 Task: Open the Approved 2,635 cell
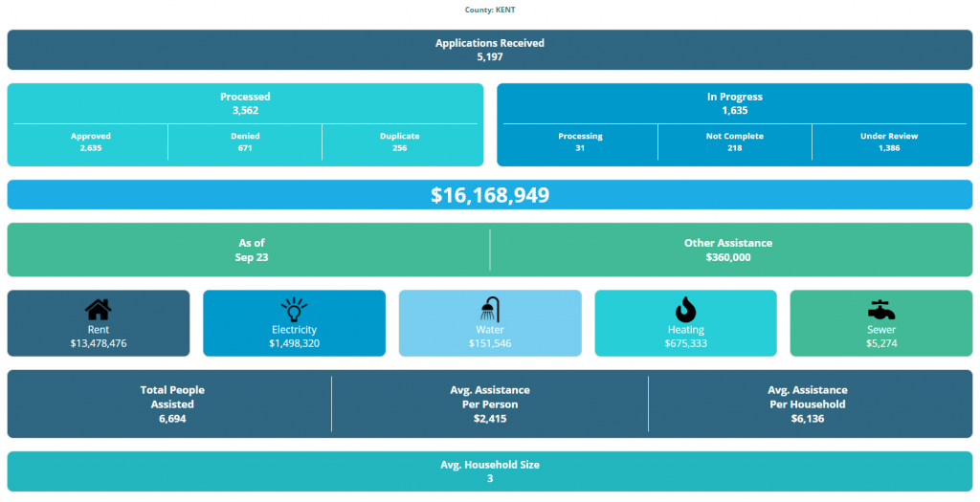coord(91,142)
